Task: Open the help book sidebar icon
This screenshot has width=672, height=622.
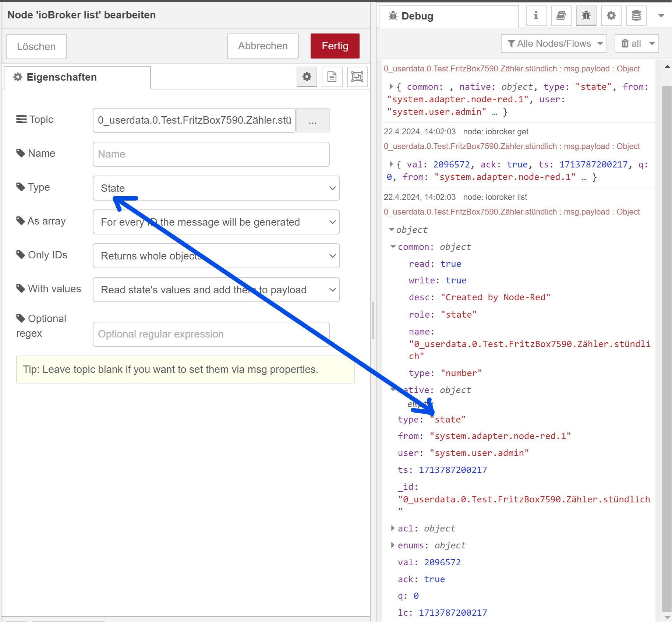Action: point(561,16)
